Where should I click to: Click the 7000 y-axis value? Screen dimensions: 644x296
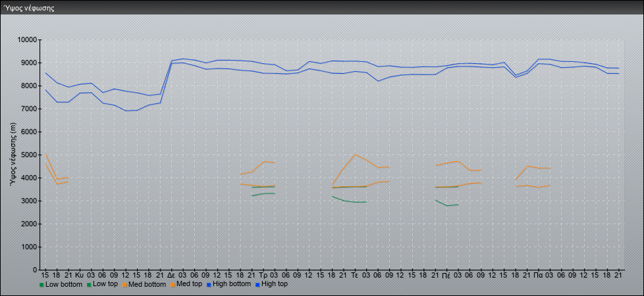pyautogui.click(x=29, y=109)
